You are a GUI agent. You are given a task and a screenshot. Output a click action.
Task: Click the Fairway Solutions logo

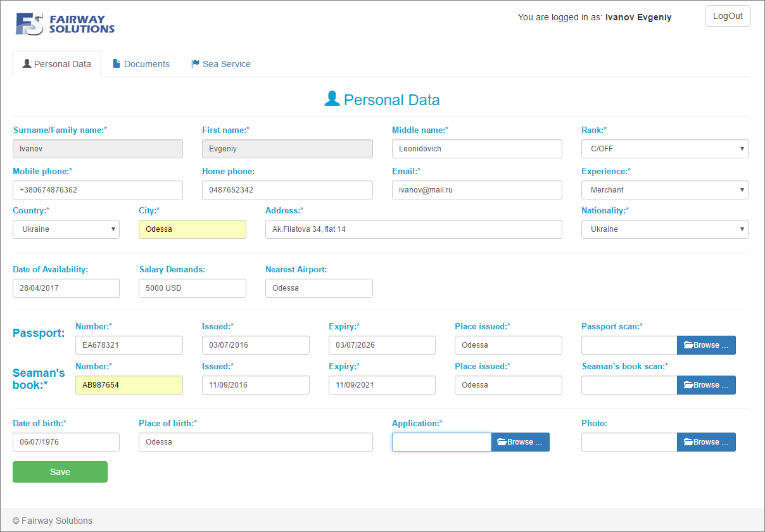click(x=65, y=24)
